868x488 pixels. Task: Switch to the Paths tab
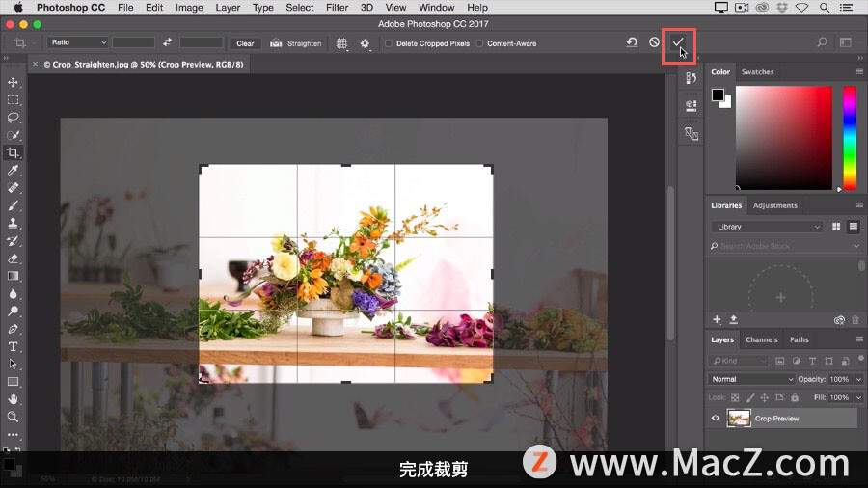pyautogui.click(x=799, y=339)
